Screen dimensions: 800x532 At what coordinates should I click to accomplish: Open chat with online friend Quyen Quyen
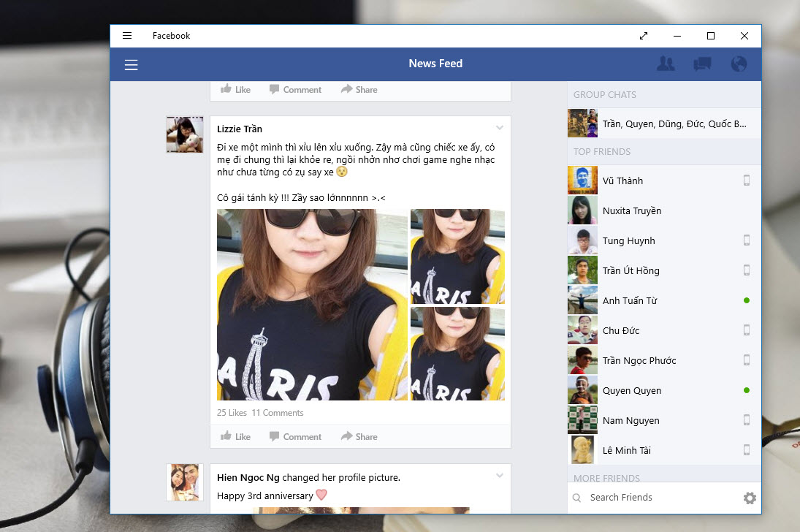coord(631,390)
